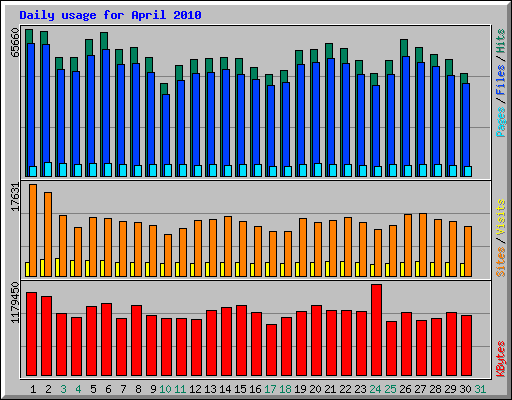Click day label 2 on x-axis
This screenshot has height=400, width=512.
48,389
